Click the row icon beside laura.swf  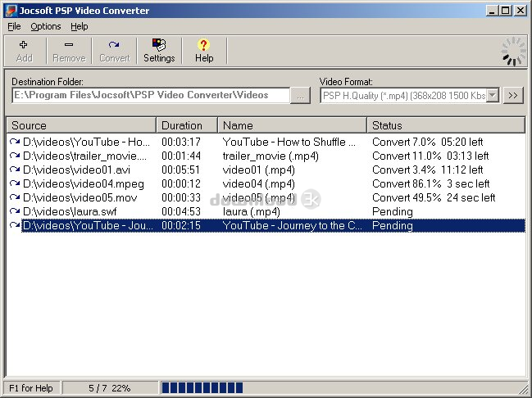click(x=15, y=211)
